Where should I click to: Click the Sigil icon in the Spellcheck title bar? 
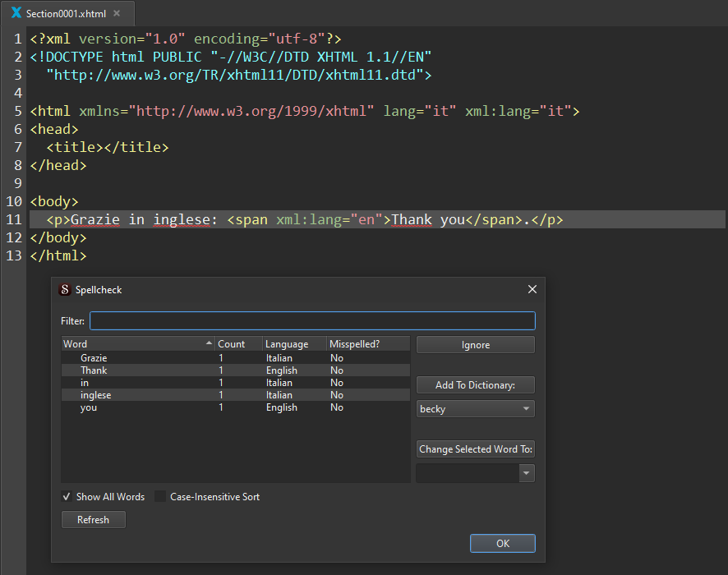tap(65, 290)
